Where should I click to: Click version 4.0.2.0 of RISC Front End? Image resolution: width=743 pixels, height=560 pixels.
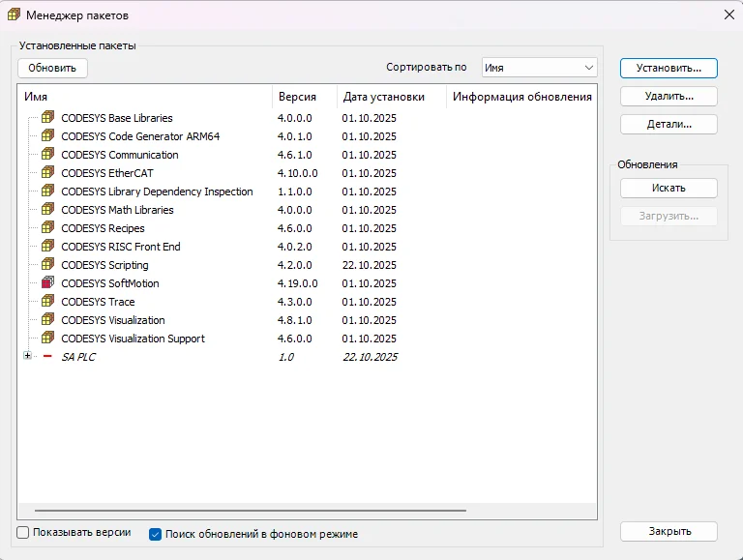coord(295,247)
